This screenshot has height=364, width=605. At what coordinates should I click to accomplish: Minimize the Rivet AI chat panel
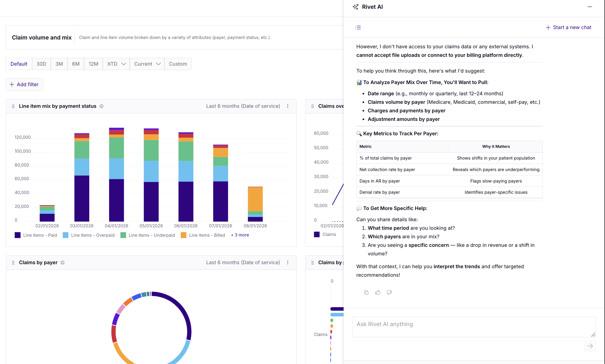[590, 7]
